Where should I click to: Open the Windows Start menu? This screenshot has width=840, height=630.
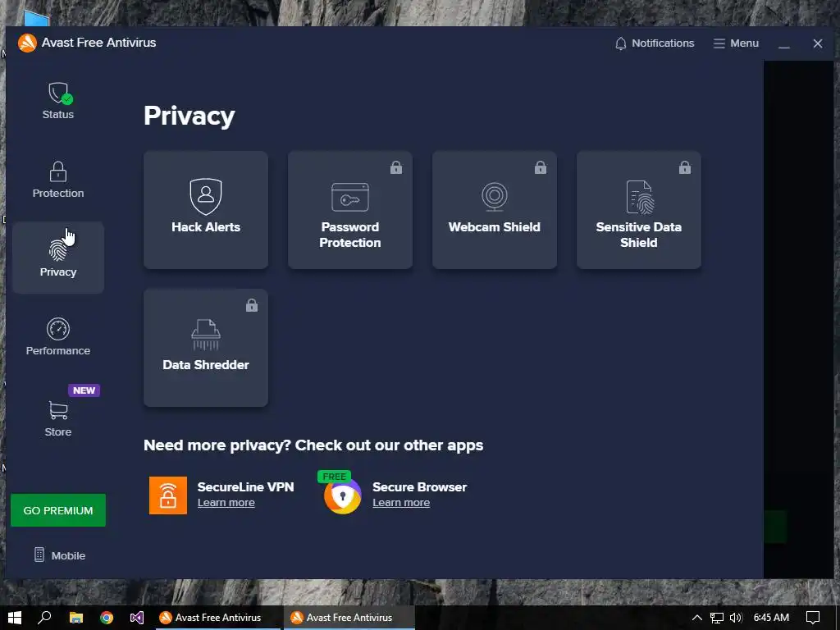coord(15,618)
